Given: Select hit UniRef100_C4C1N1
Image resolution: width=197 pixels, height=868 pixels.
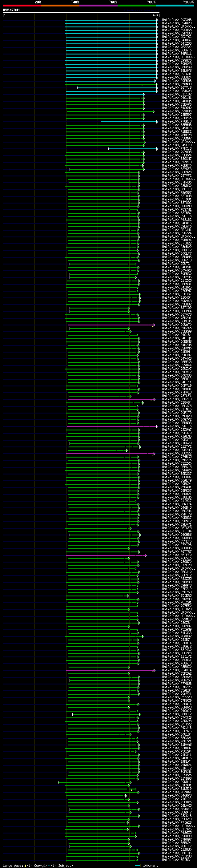Looking at the screenshot, I should pyautogui.click(x=177, y=98).
